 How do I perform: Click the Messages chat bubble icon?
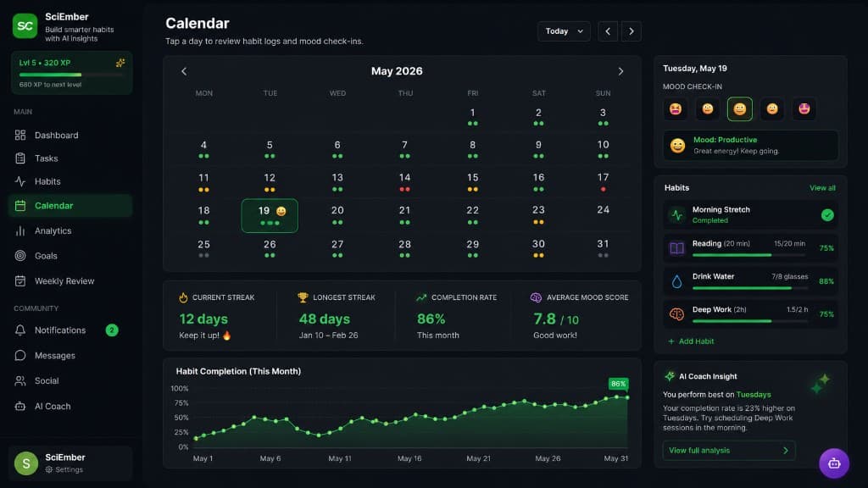[x=20, y=355]
